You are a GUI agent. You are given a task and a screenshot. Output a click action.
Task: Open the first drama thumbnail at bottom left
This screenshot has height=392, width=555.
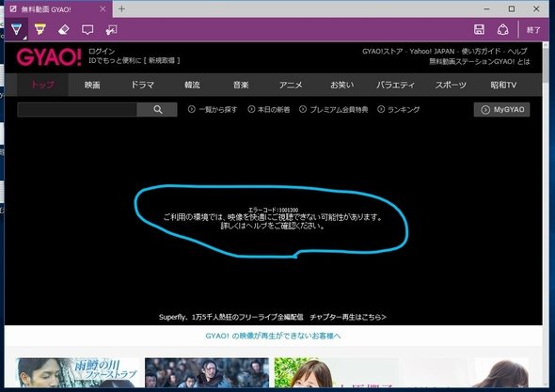[x=77, y=372]
